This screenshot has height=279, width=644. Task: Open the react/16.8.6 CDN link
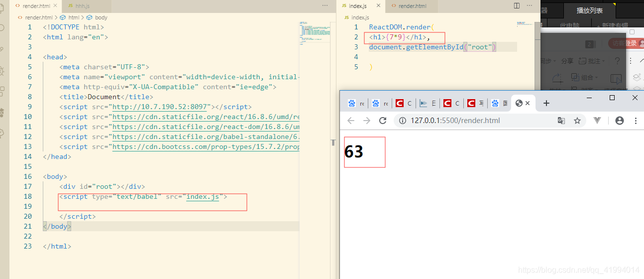click(x=206, y=117)
